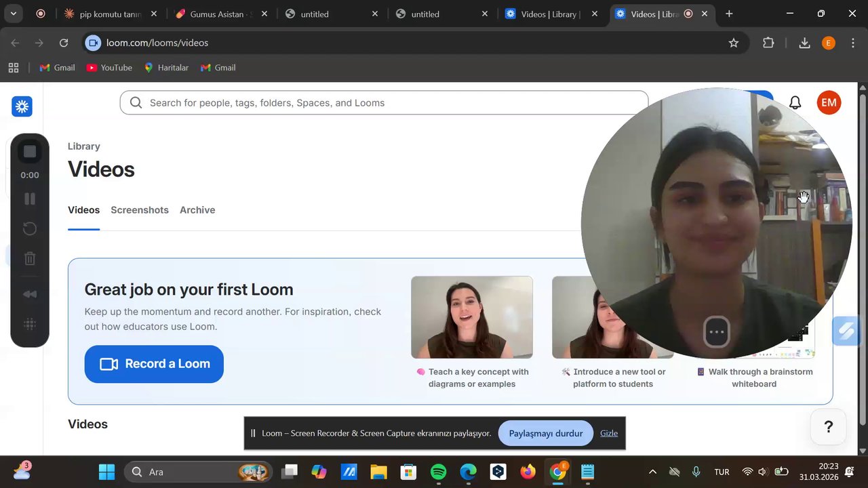Open Microsoft Store from the taskbar
Screen dimensions: 868x488
coord(408,472)
